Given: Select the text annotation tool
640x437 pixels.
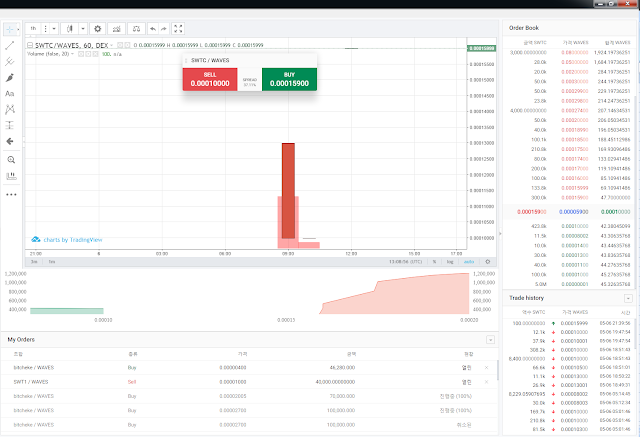Looking at the screenshot, I should (x=10, y=93).
